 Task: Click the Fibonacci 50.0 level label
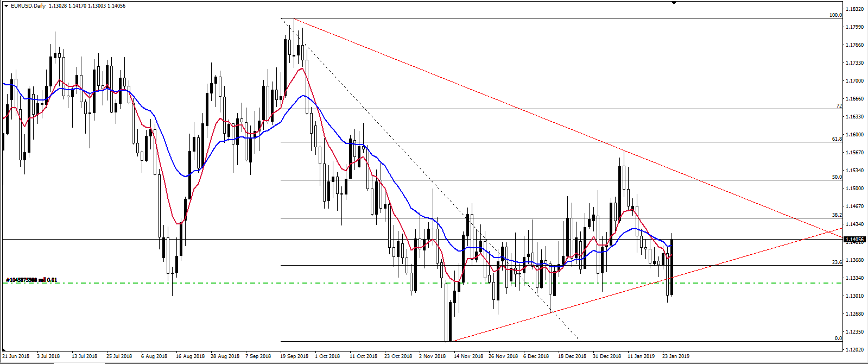[837, 177]
